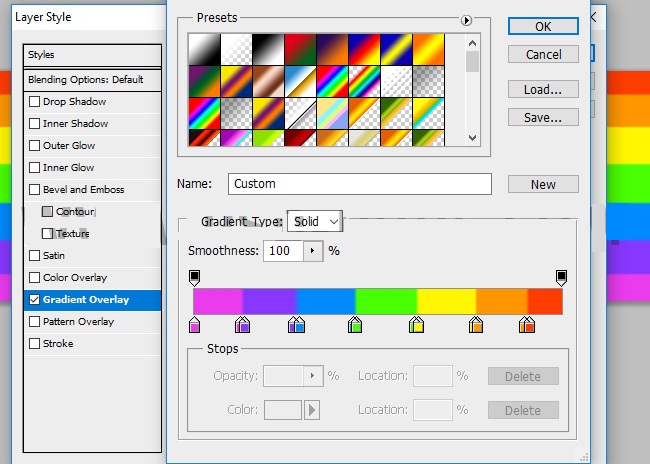650x464 pixels.
Task: Select Styles in the Layer Style list
Action: pos(92,55)
